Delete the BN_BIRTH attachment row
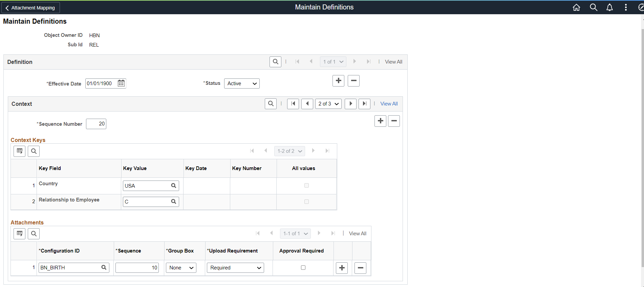 360,268
